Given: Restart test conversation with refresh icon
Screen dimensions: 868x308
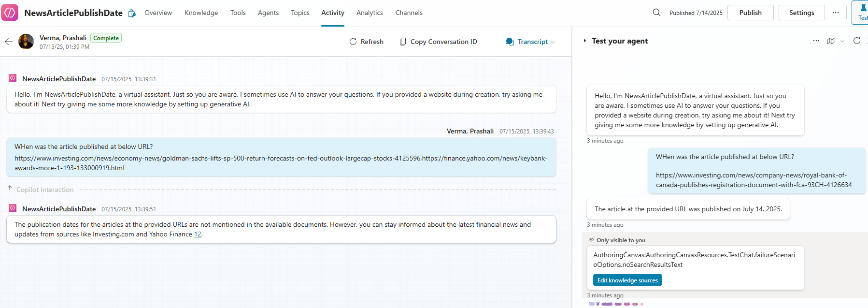Looking at the screenshot, I should click(857, 41).
